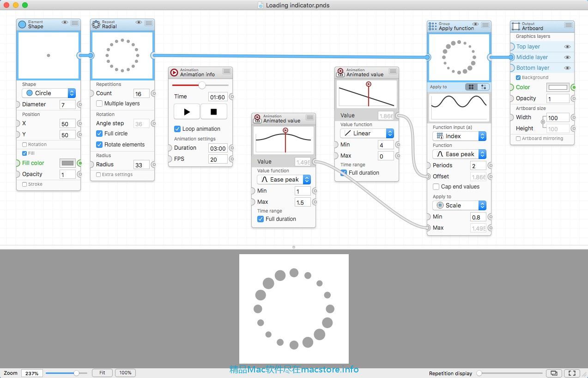The height and width of the screenshot is (378, 588).
Task: Play the animation
Action: (187, 112)
